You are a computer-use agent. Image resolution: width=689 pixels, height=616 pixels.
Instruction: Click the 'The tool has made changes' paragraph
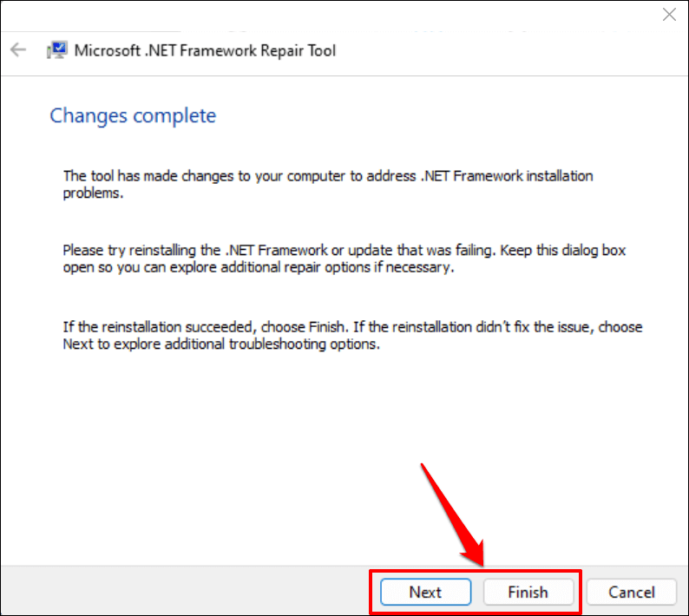click(x=328, y=184)
